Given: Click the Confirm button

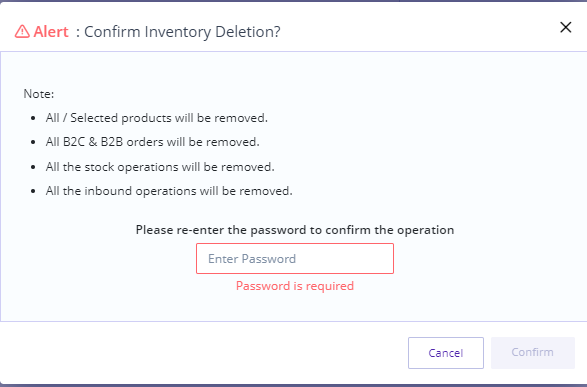Looking at the screenshot, I should click(x=532, y=353).
